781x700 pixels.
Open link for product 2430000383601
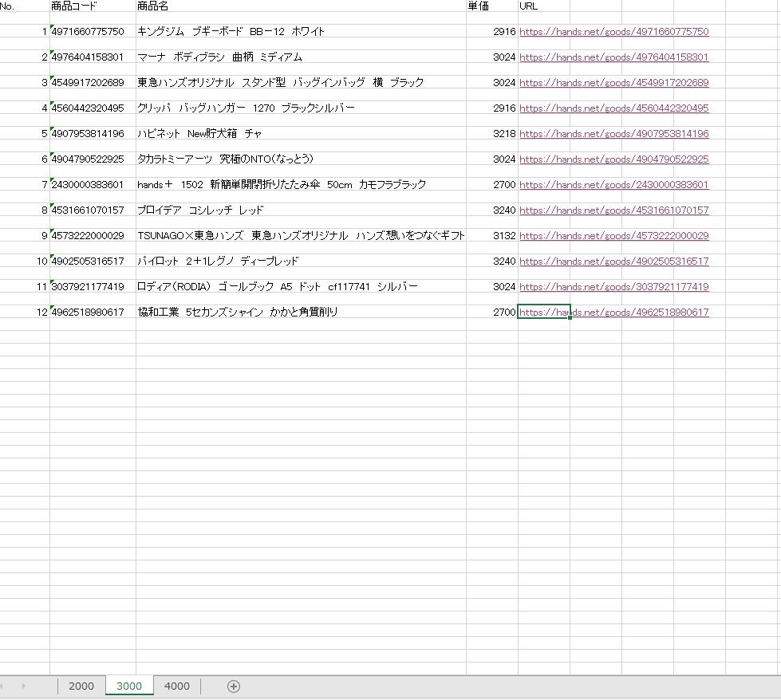(613, 184)
